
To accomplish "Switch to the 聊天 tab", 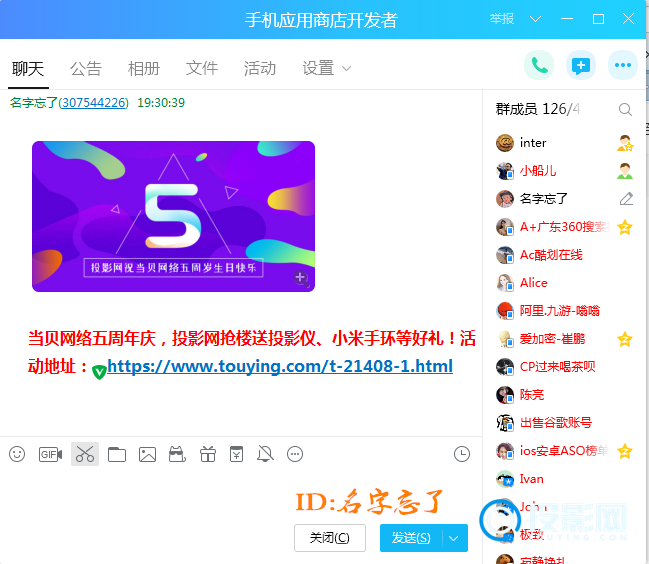I will [28, 68].
